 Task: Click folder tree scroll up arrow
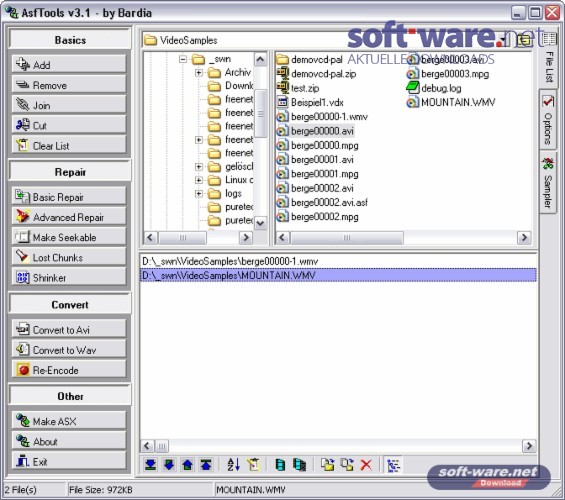[261, 59]
